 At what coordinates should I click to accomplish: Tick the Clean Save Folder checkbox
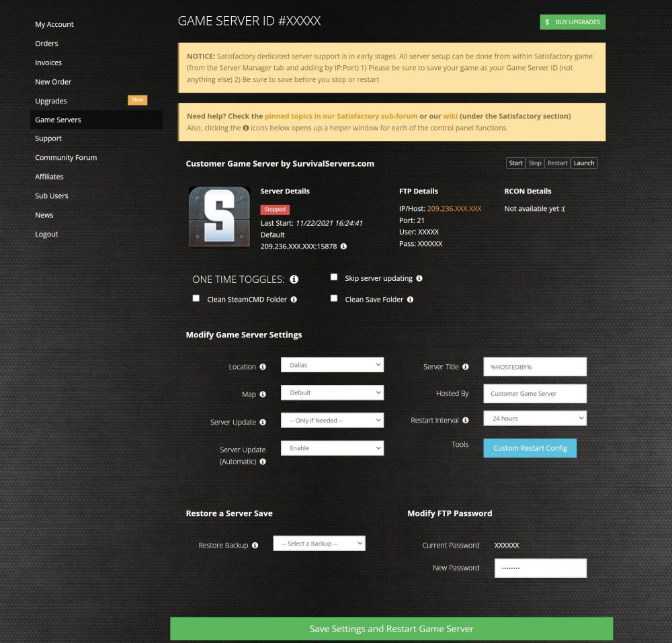point(334,298)
